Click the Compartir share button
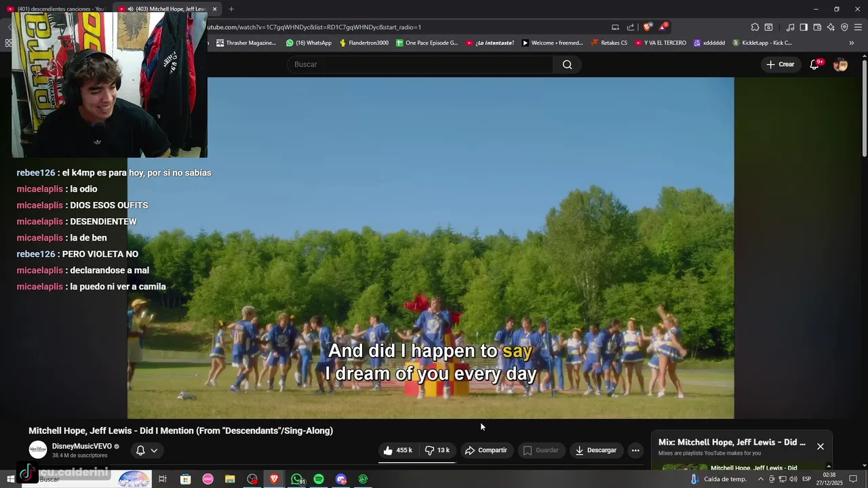The height and width of the screenshot is (488, 868). tap(486, 450)
